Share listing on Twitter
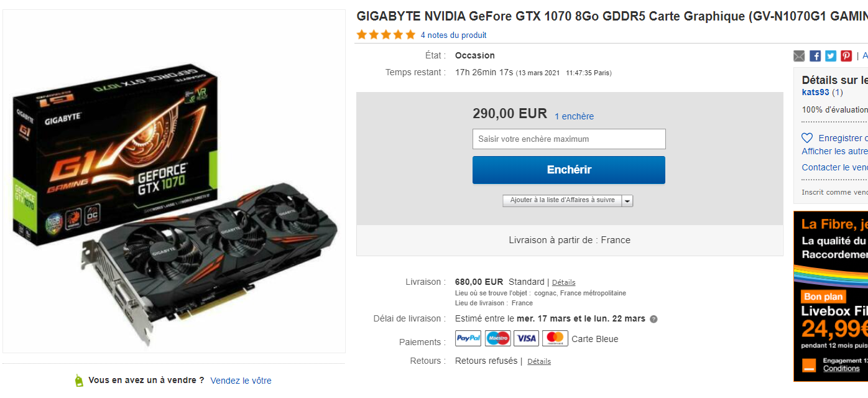 point(831,56)
